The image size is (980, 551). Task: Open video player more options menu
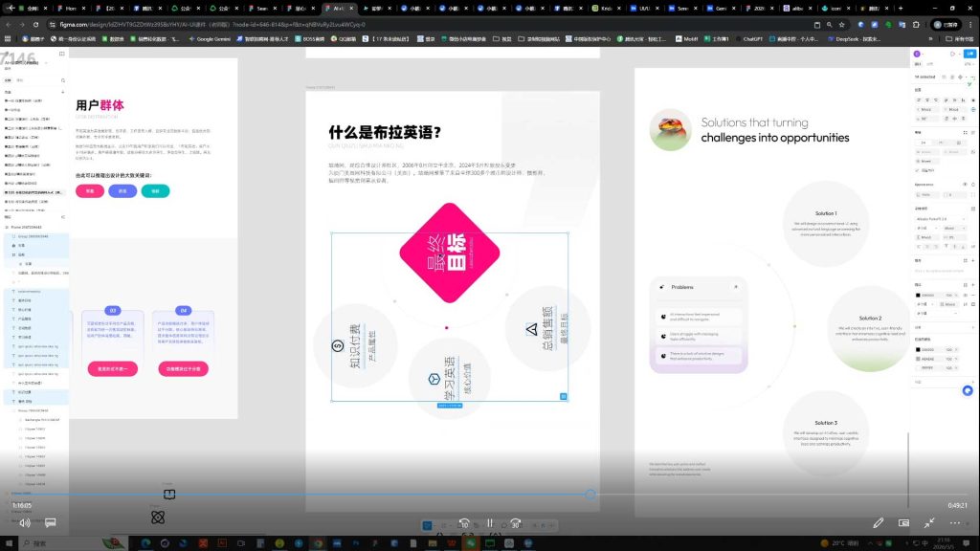coord(955,523)
